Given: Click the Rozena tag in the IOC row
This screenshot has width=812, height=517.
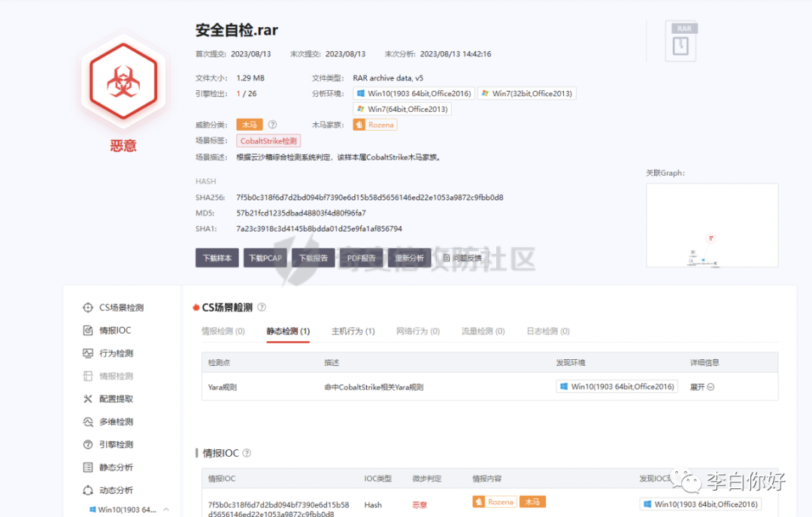Looking at the screenshot, I should 495,501.
